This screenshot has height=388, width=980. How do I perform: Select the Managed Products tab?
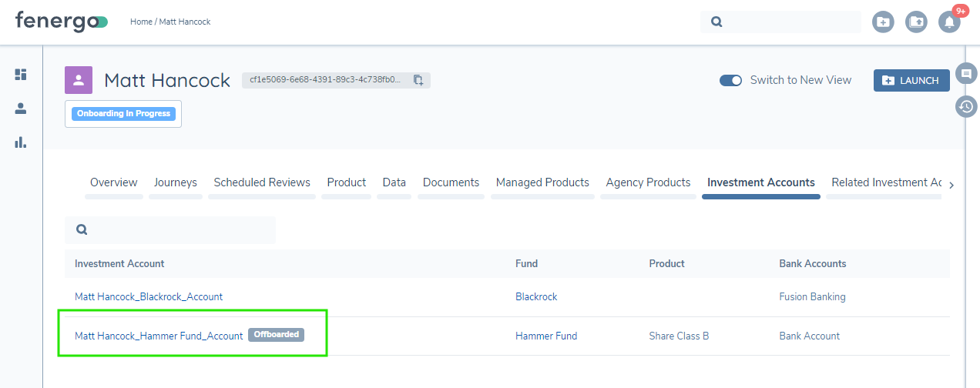[x=542, y=183]
